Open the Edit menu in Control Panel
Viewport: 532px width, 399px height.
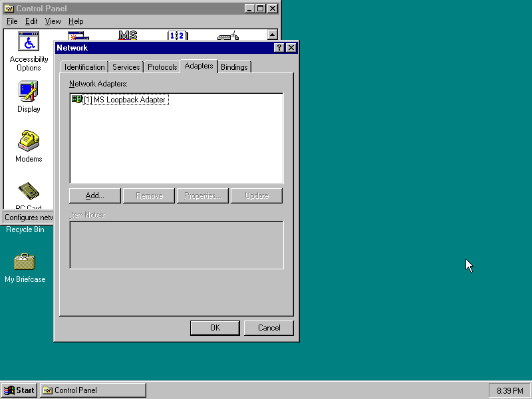pos(31,21)
